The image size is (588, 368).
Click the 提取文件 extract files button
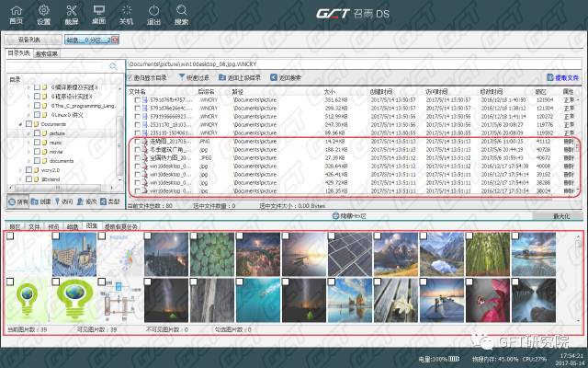562,78
